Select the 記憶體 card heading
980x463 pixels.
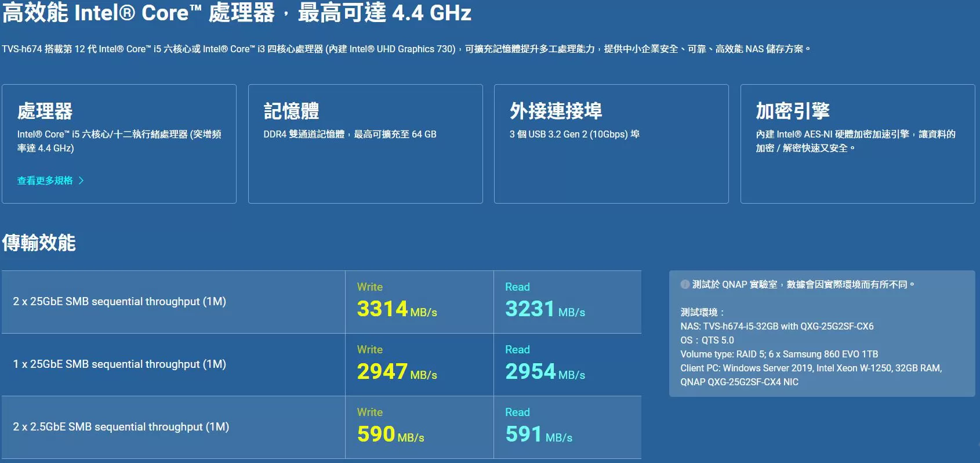click(x=291, y=111)
